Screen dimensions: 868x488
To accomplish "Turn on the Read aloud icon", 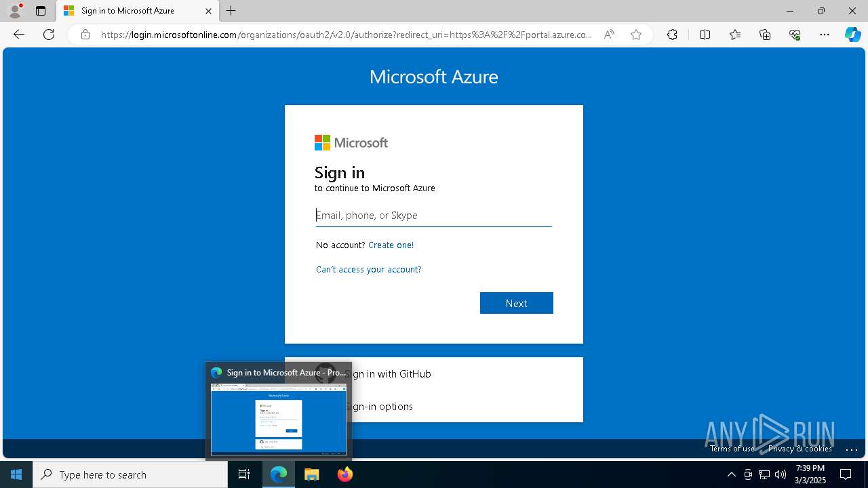I will 609,35.
